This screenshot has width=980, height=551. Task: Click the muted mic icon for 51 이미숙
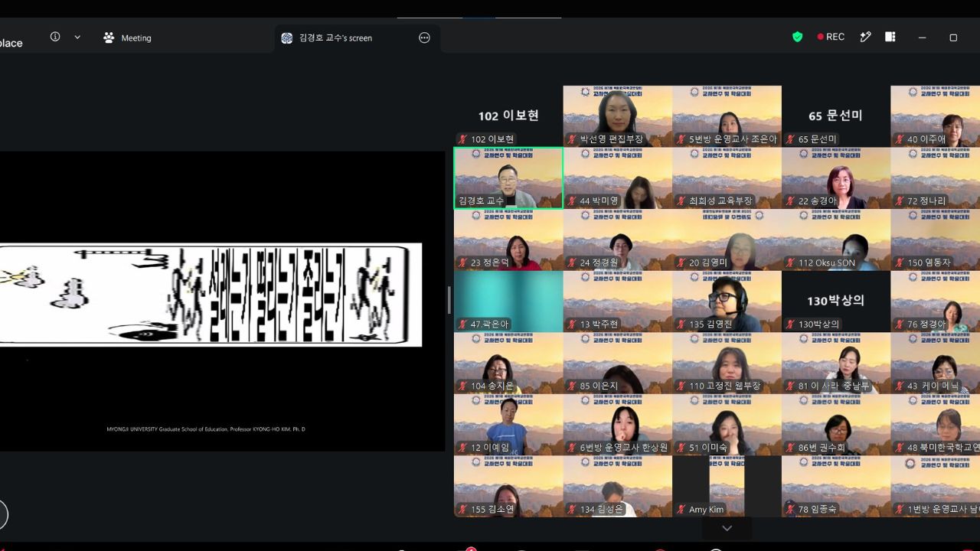coord(681,448)
